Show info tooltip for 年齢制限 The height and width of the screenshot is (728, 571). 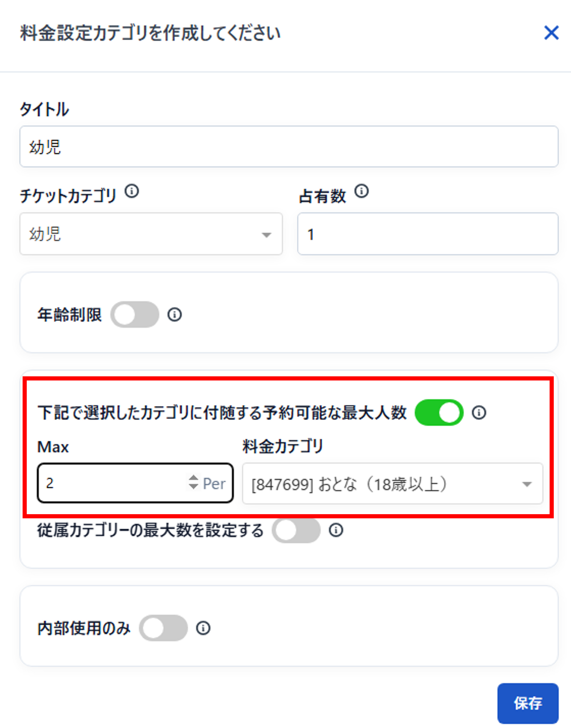coord(175,315)
